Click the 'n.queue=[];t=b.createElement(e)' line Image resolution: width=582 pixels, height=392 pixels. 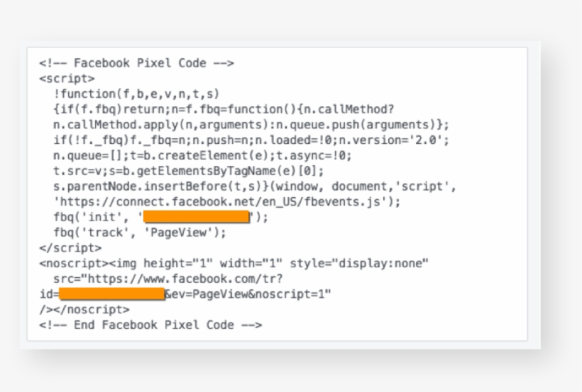click(x=202, y=155)
